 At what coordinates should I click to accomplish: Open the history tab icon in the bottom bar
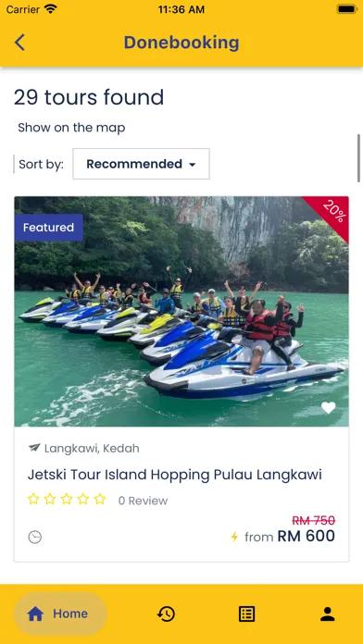click(x=166, y=614)
